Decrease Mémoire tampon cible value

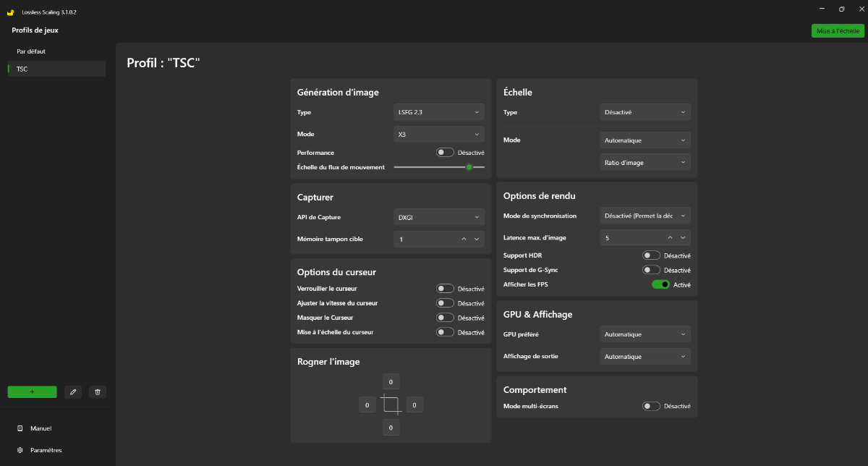tap(477, 239)
